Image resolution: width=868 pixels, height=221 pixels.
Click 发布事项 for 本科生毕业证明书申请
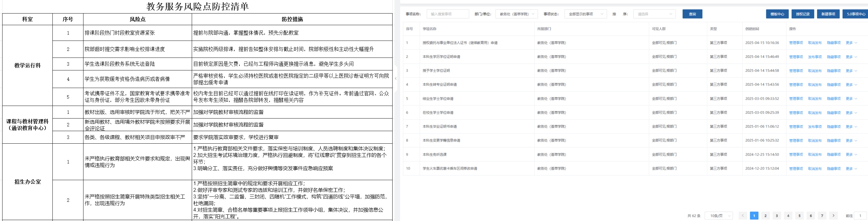[x=815, y=127]
